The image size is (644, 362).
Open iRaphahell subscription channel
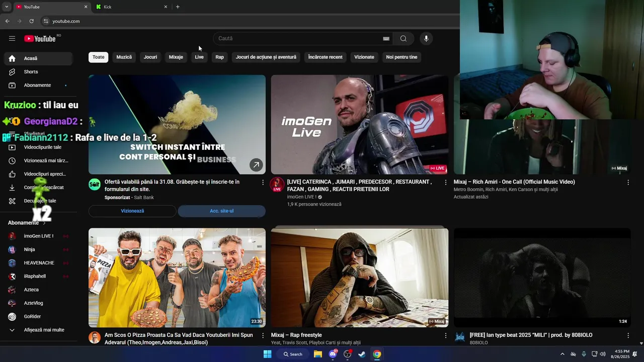(x=38, y=277)
